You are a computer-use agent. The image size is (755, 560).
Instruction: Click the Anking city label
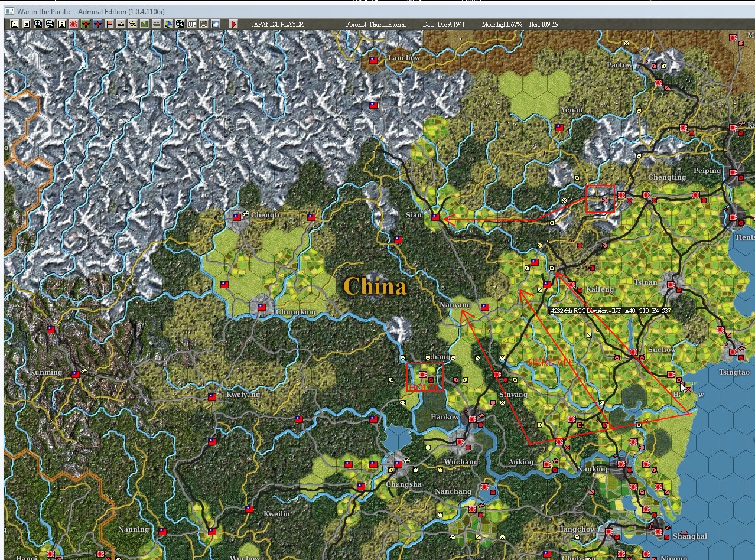pyautogui.click(x=521, y=462)
